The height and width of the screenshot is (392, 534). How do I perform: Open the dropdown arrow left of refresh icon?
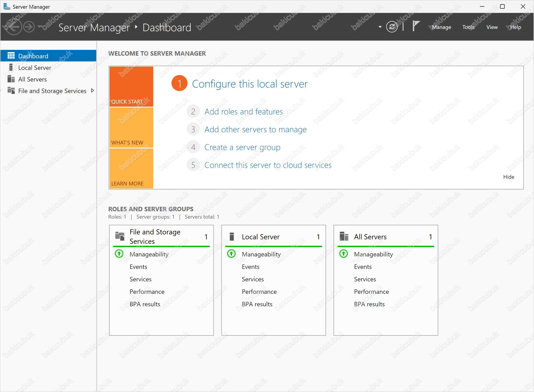[x=380, y=27]
